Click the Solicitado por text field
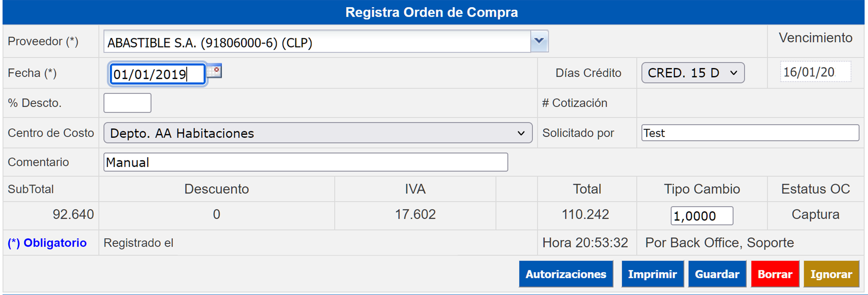The width and height of the screenshot is (868, 295). [750, 133]
